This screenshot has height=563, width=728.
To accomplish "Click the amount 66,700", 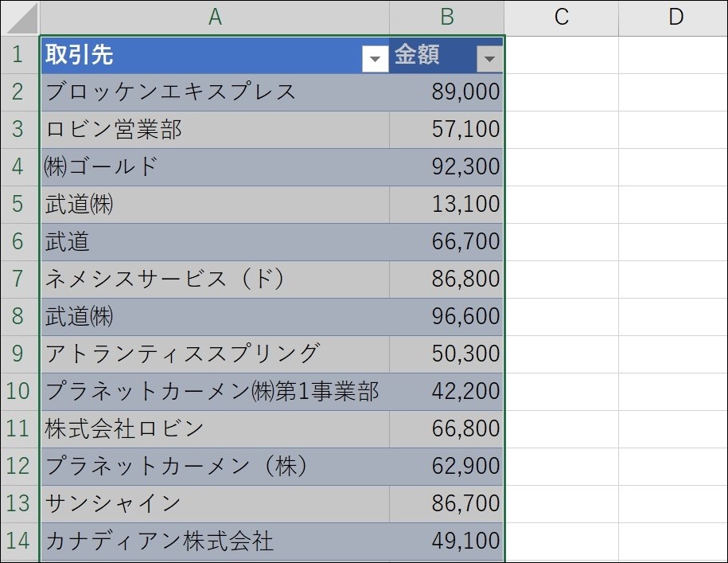I will point(446,242).
